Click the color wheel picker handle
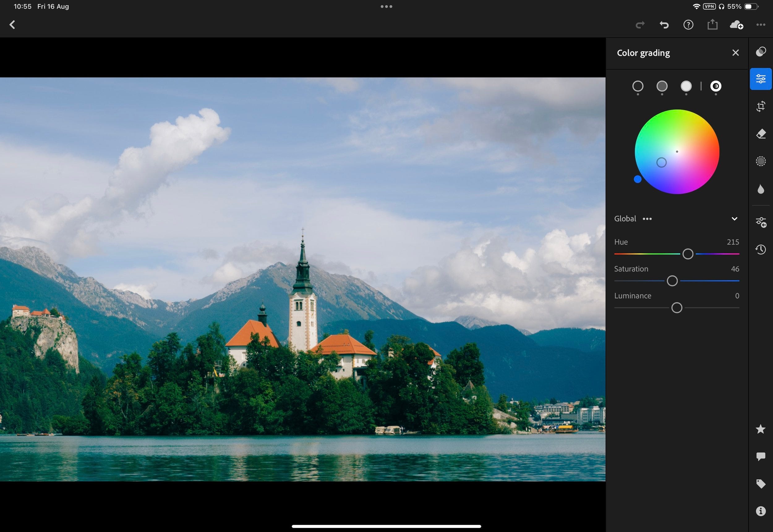Image resolution: width=773 pixels, height=532 pixels. pyautogui.click(x=661, y=163)
